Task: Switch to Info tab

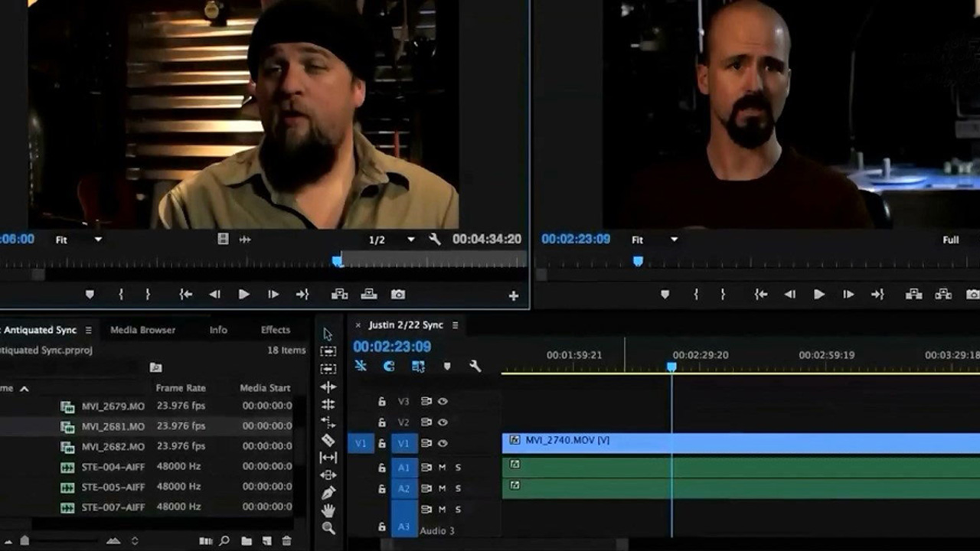Action: (x=218, y=330)
